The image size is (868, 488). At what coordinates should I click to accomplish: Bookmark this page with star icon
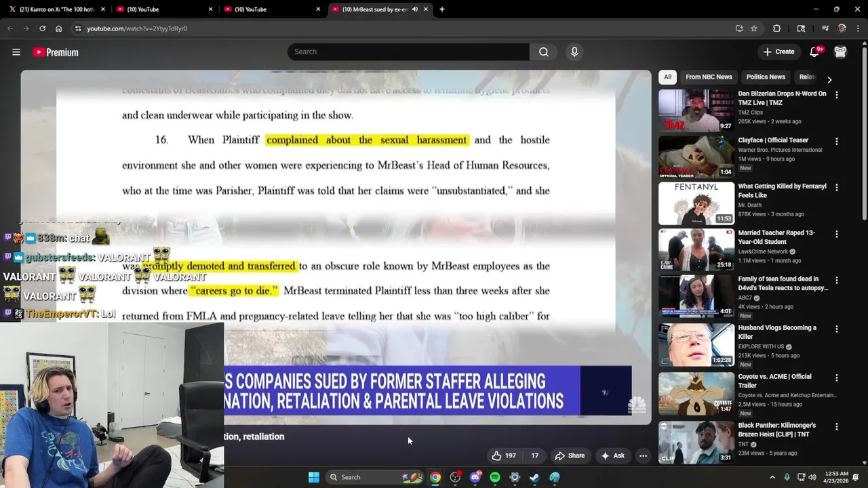pyautogui.click(x=754, y=28)
